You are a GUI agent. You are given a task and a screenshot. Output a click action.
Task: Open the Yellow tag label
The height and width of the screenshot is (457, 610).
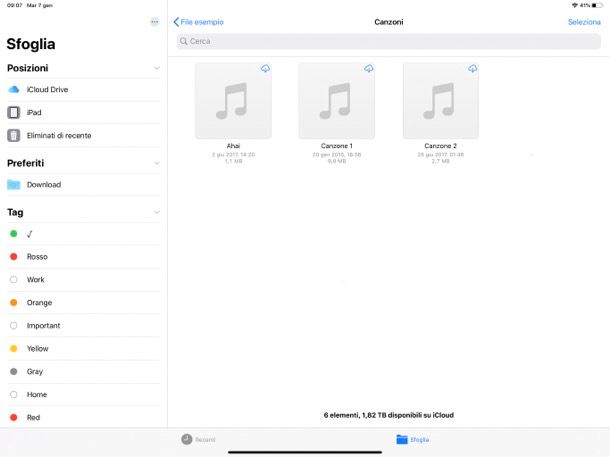click(x=37, y=348)
